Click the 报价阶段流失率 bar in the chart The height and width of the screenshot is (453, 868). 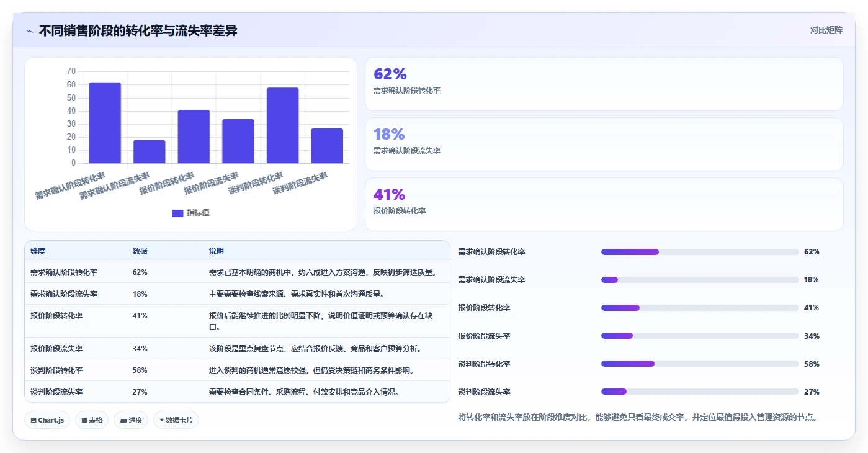tap(238, 141)
